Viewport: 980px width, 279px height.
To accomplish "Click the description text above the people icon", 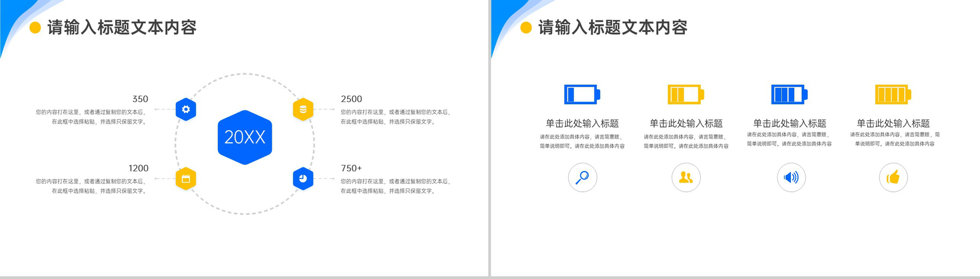I will pos(686,141).
